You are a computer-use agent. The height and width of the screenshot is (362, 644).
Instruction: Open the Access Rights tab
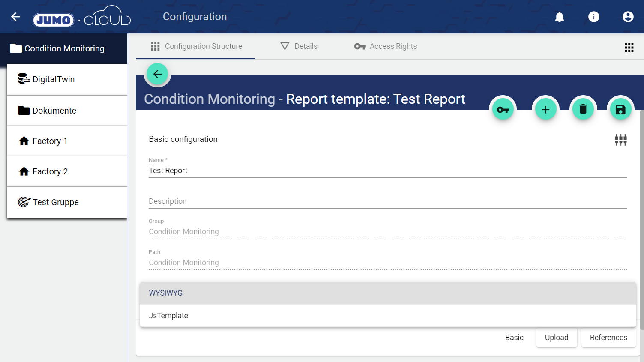point(385,46)
